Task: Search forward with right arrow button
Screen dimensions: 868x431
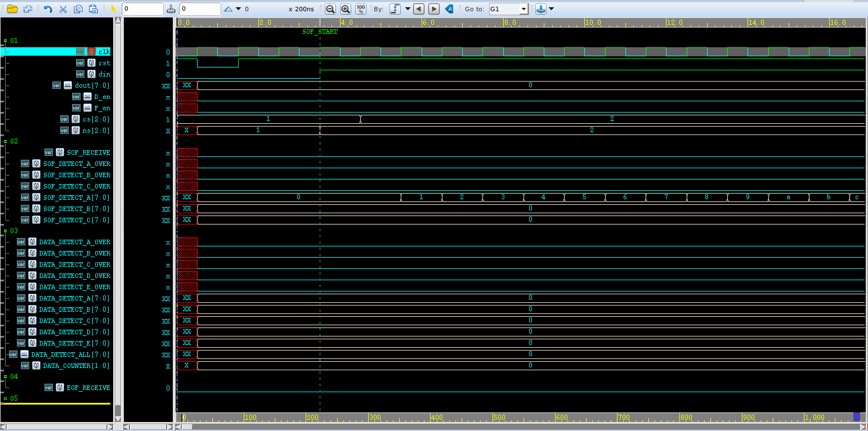Action: coord(433,9)
